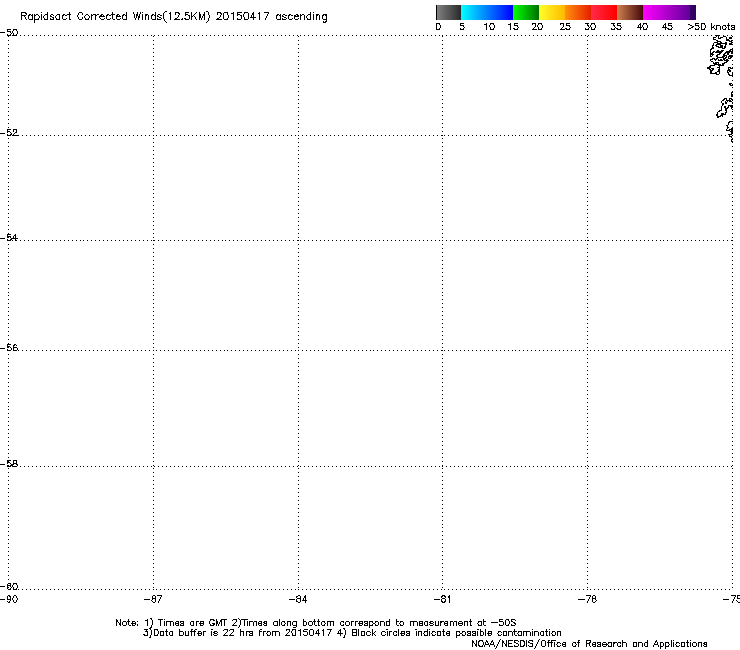
Task: Click the '25' legend tick label
Action: coord(565,27)
